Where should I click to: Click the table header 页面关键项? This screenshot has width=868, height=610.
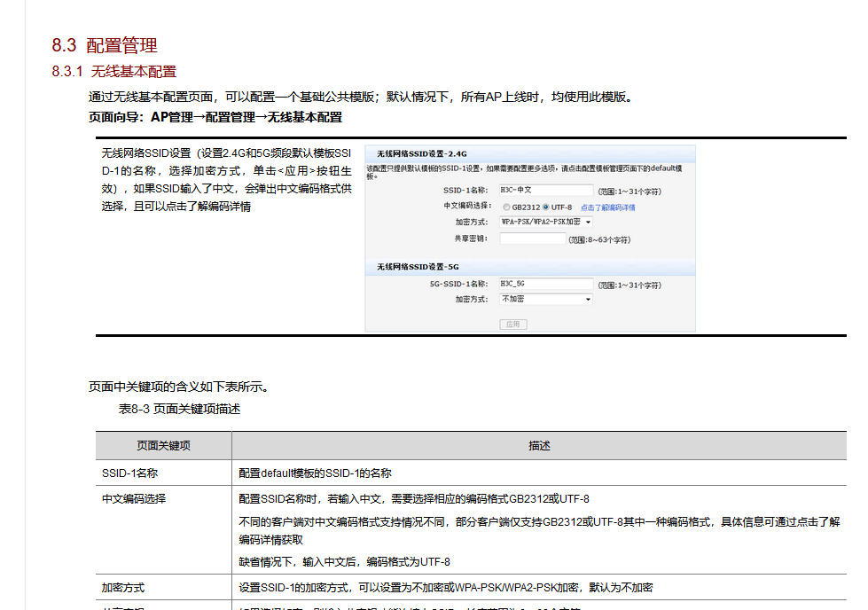(x=163, y=446)
